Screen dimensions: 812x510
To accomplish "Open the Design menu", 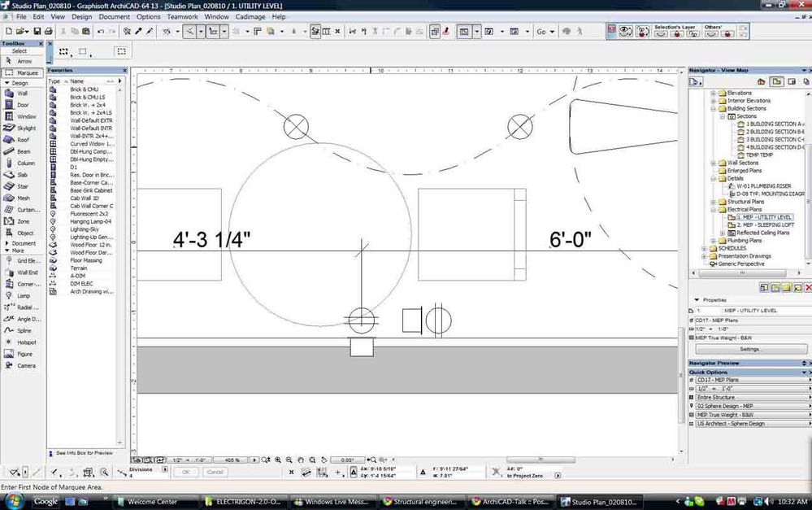I will pyautogui.click(x=80, y=16).
